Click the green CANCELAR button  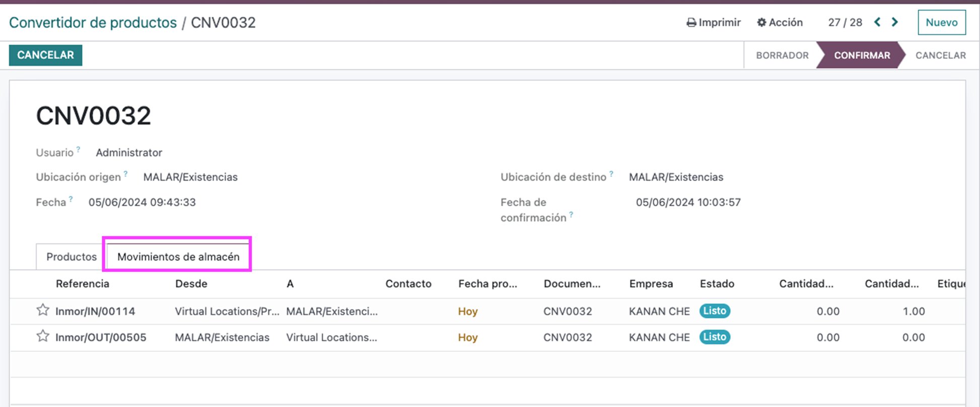pos(45,55)
